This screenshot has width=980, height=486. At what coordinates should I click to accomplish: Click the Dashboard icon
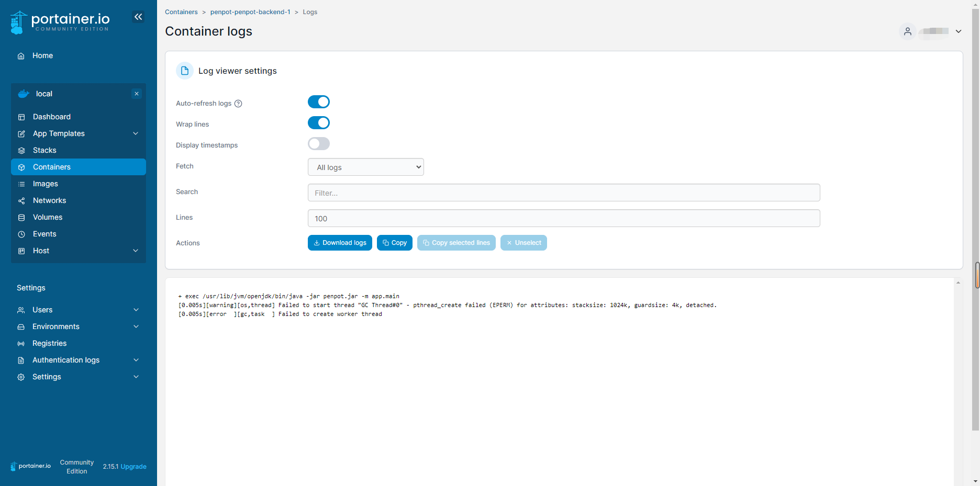coord(21,117)
